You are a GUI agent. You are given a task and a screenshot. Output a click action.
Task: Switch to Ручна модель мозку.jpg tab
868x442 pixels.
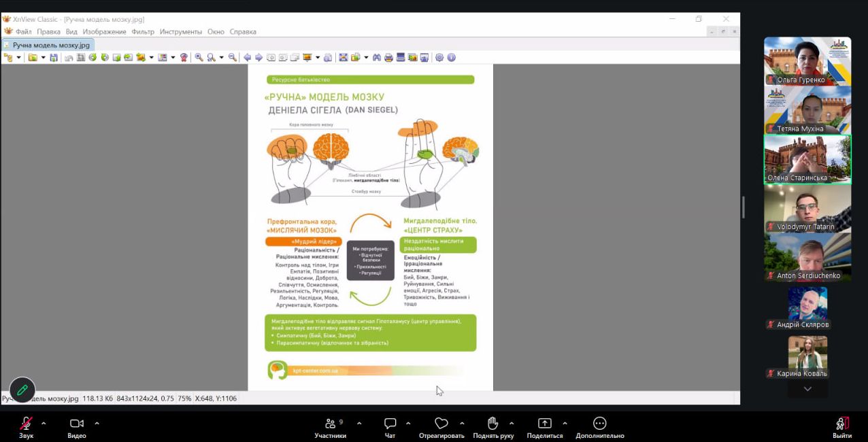50,45
